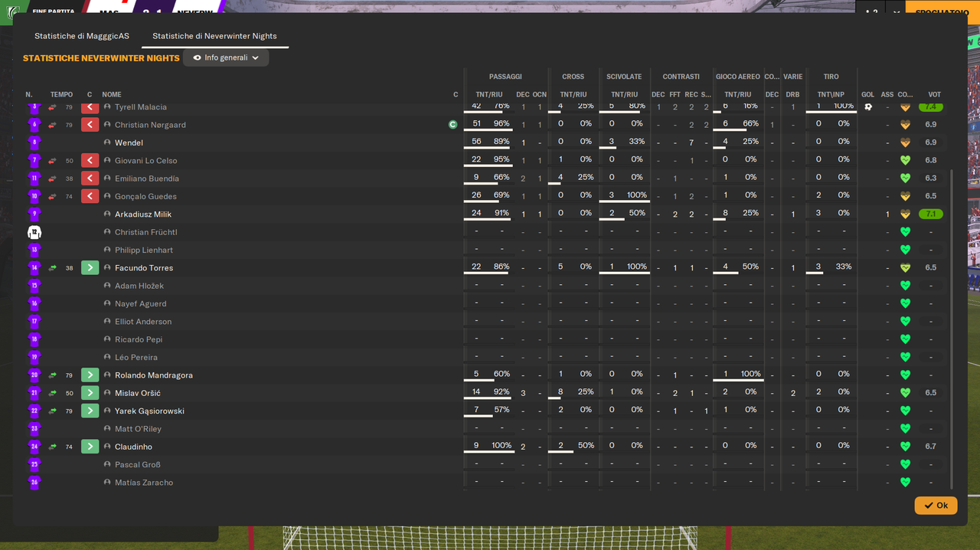Click the green 7.1 rating badge for Milik
This screenshot has height=550, width=980.
point(931,214)
